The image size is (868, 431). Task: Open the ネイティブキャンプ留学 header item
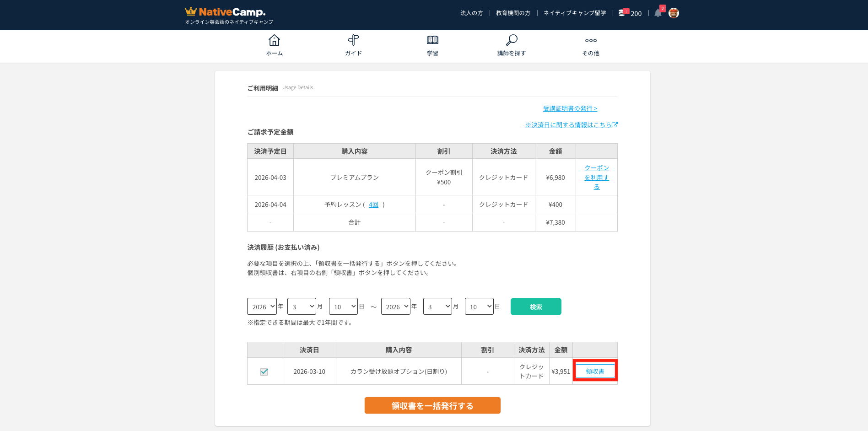pos(574,13)
